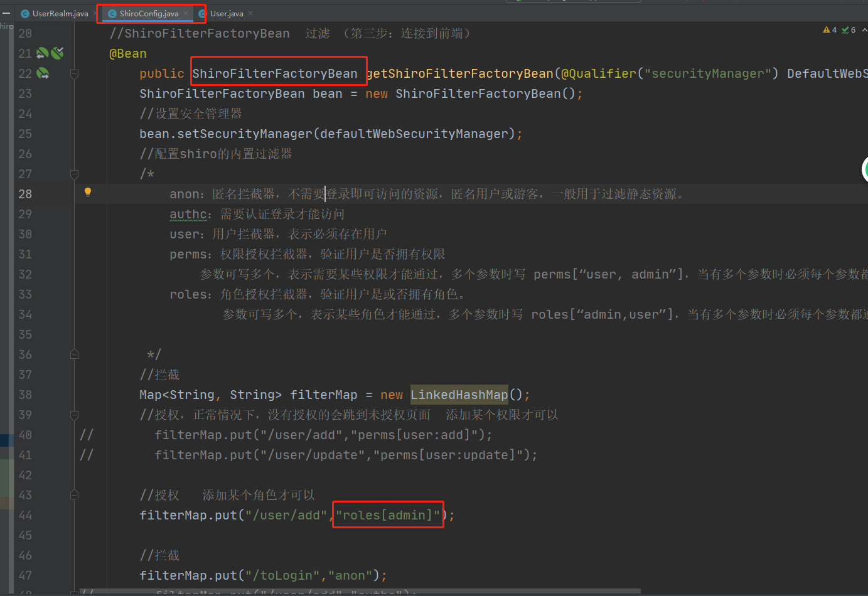The width and height of the screenshot is (868, 596).
Task: Click the ShiroFilterFactoryBean return type on line 22
Action: 275,73
